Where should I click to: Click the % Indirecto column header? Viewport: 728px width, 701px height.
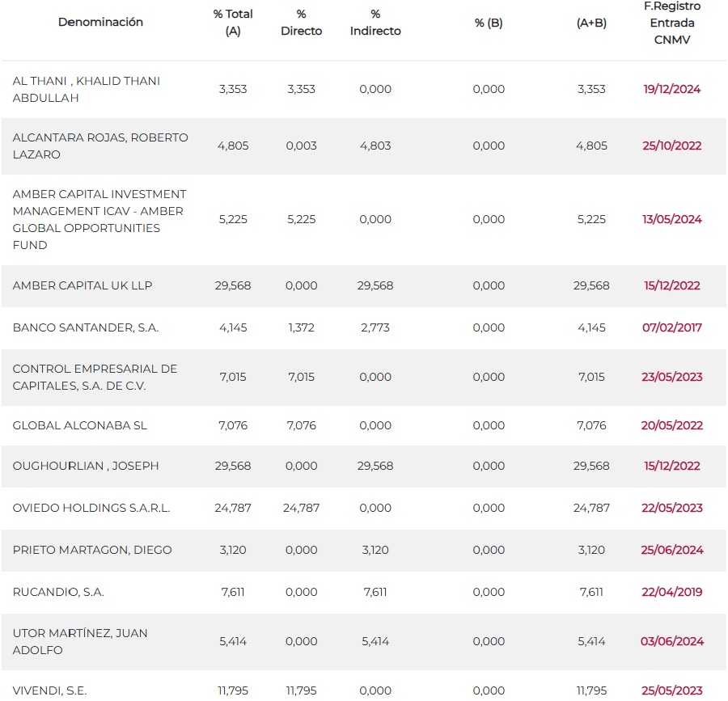(375, 23)
